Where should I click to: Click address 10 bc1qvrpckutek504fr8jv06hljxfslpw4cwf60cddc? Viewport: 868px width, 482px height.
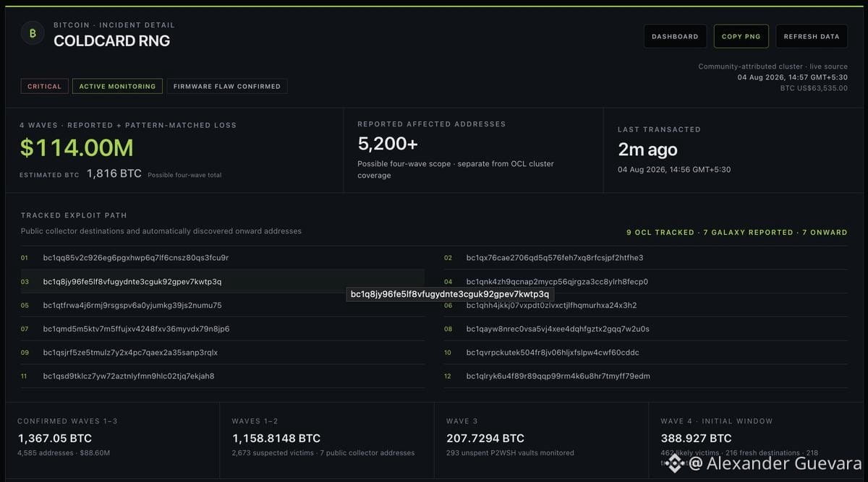(x=553, y=353)
